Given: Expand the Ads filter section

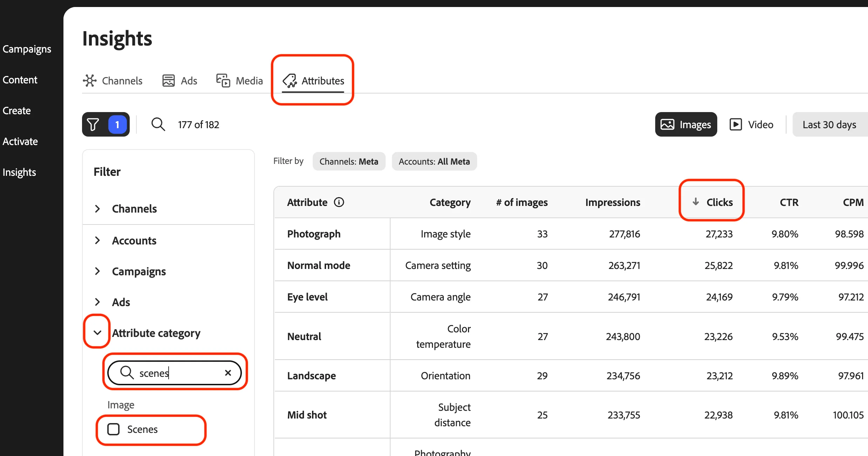Looking at the screenshot, I should click(97, 302).
